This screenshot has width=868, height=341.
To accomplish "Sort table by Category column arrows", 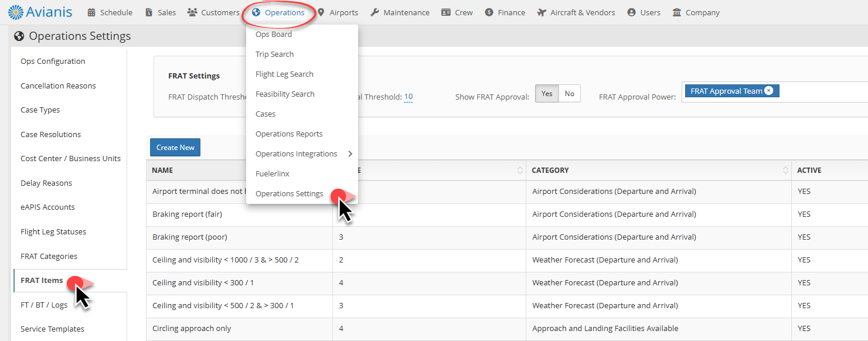I will (785, 170).
